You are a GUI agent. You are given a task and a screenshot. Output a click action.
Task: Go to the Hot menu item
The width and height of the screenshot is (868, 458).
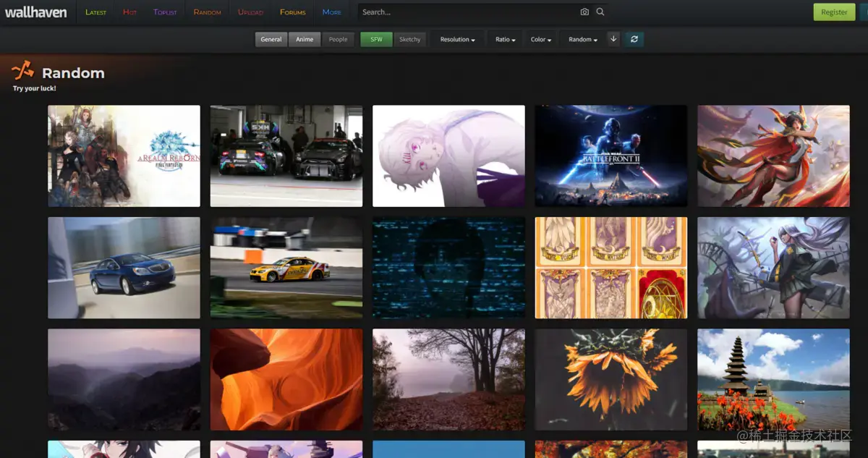pyautogui.click(x=129, y=12)
